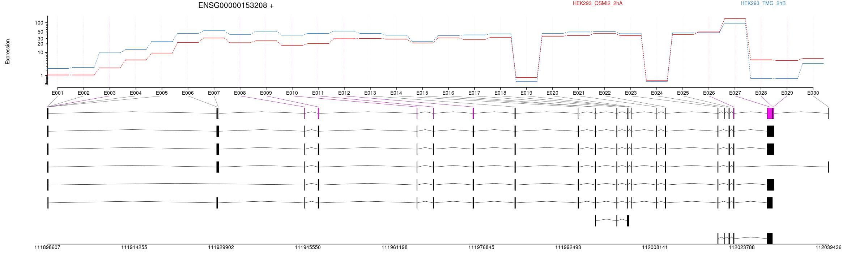Click genomic coordinate 111992493
868x253 pixels.
[x=568, y=248]
